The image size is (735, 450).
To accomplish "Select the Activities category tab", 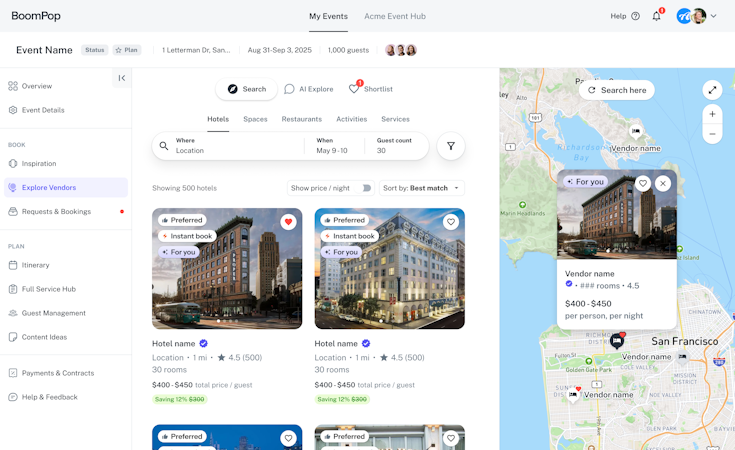I will pos(352,119).
